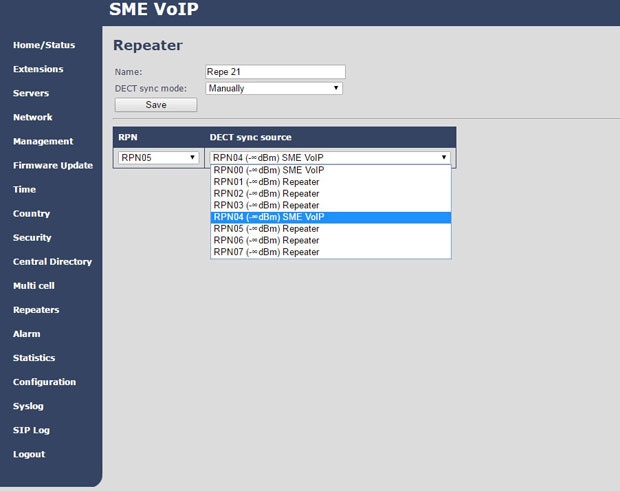This screenshot has height=491, width=620.
Task: Open the Syslog page
Action: click(x=28, y=406)
